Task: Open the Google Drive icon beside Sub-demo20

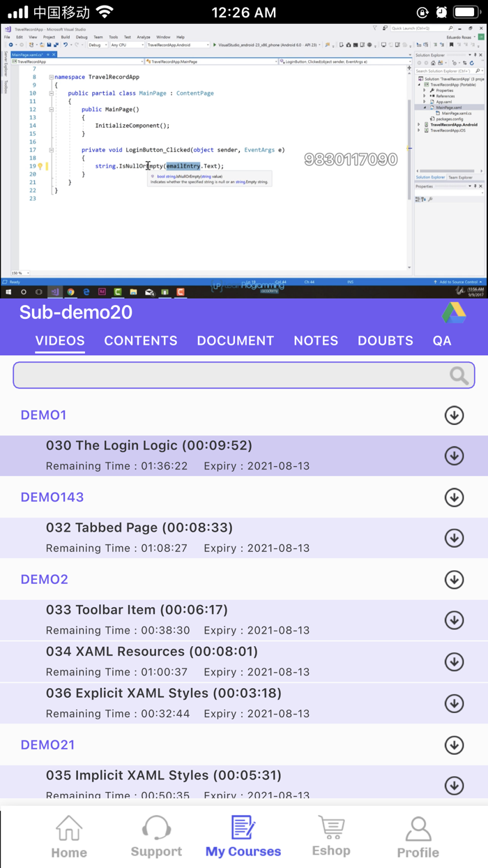Action: [x=454, y=313]
